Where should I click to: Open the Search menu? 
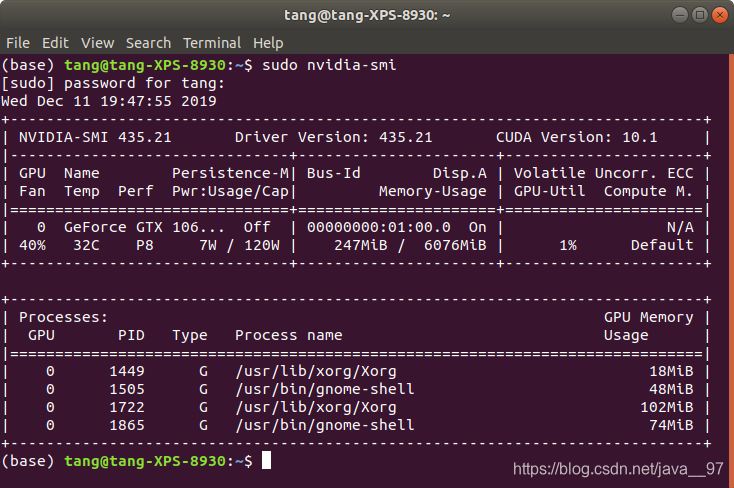tap(148, 43)
